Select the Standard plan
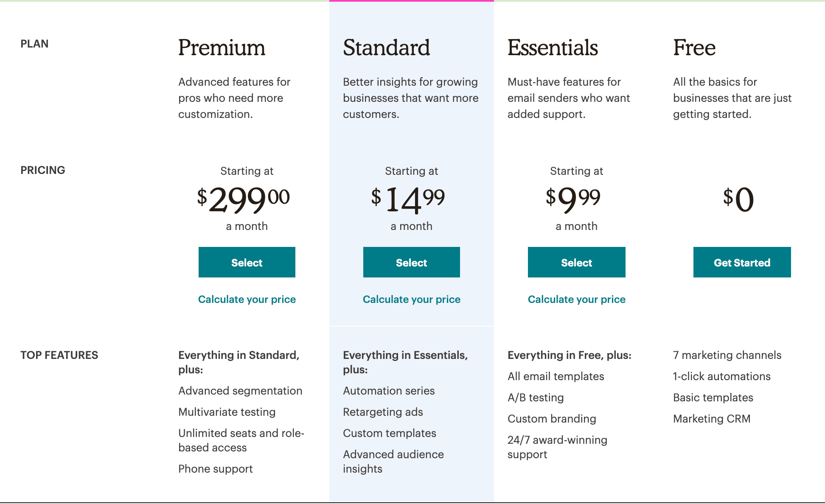Image resolution: width=825 pixels, height=504 pixels. click(x=411, y=262)
